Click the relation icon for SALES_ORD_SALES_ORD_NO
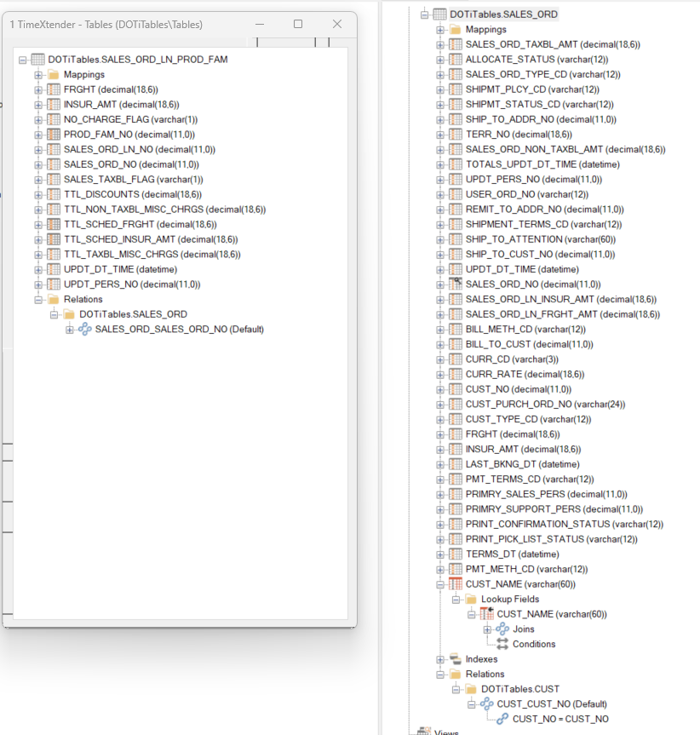This screenshot has width=700, height=735. (85, 329)
